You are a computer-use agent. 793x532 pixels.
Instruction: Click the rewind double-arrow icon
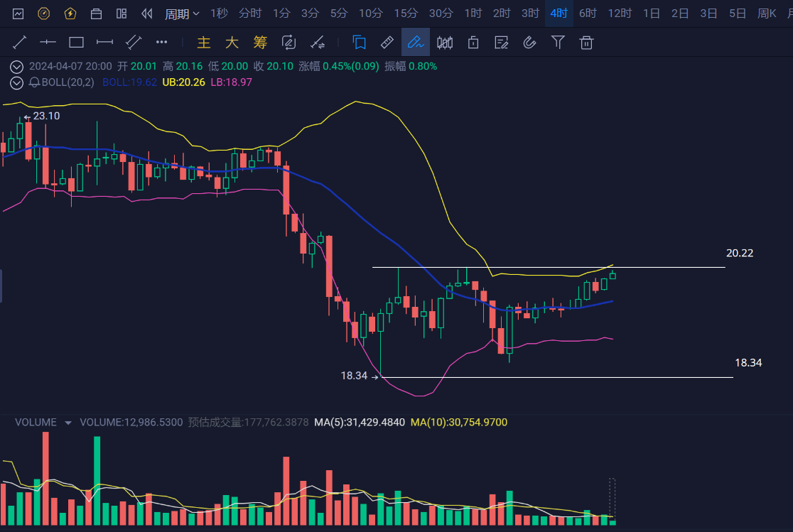click(x=147, y=13)
